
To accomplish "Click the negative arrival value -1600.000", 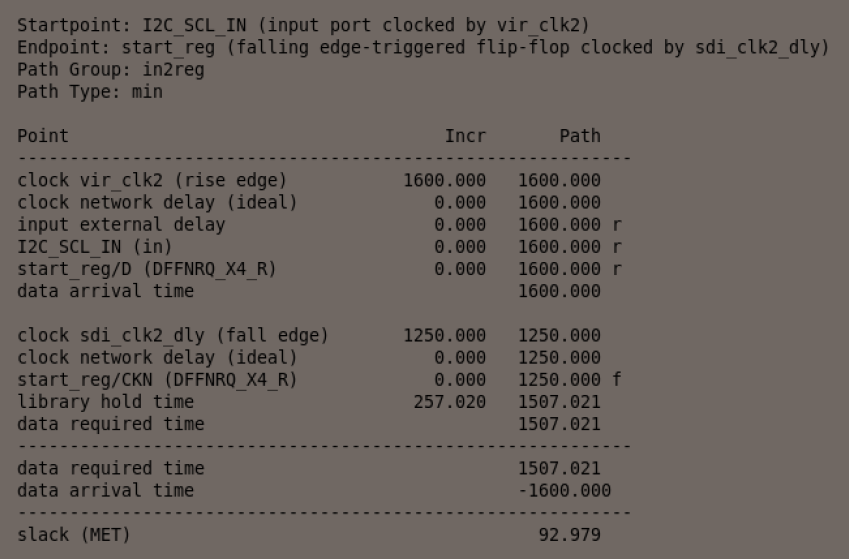I will tap(564, 490).
